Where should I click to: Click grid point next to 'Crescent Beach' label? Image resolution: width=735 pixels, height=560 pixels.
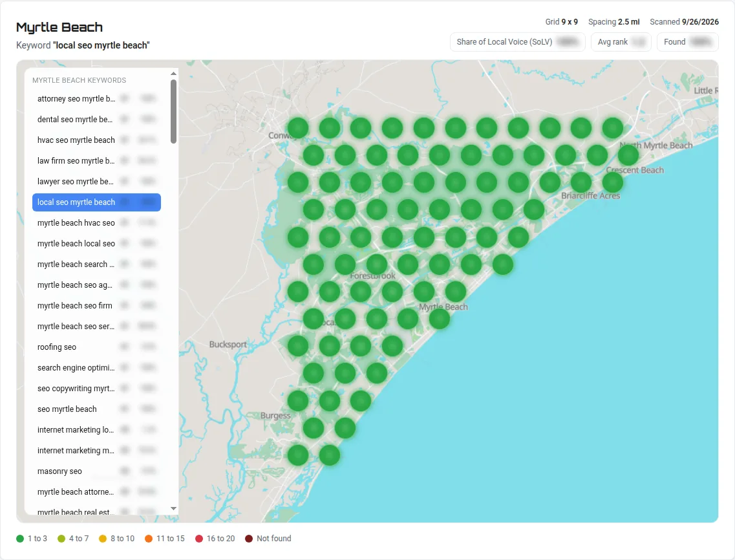[x=612, y=182]
